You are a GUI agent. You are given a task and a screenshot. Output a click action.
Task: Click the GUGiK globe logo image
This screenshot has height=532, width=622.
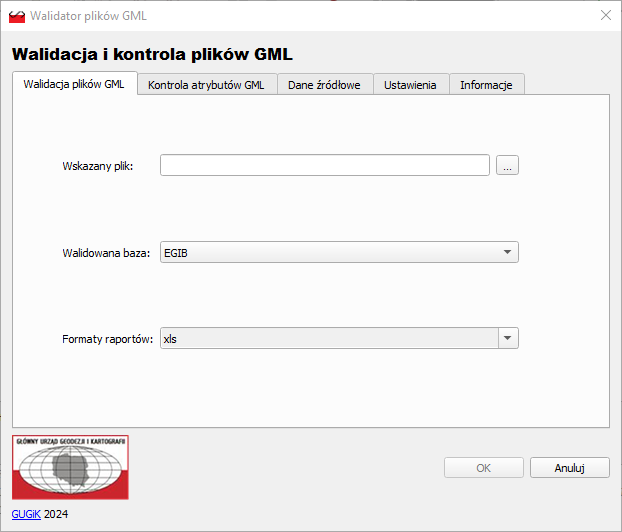[x=70, y=467]
